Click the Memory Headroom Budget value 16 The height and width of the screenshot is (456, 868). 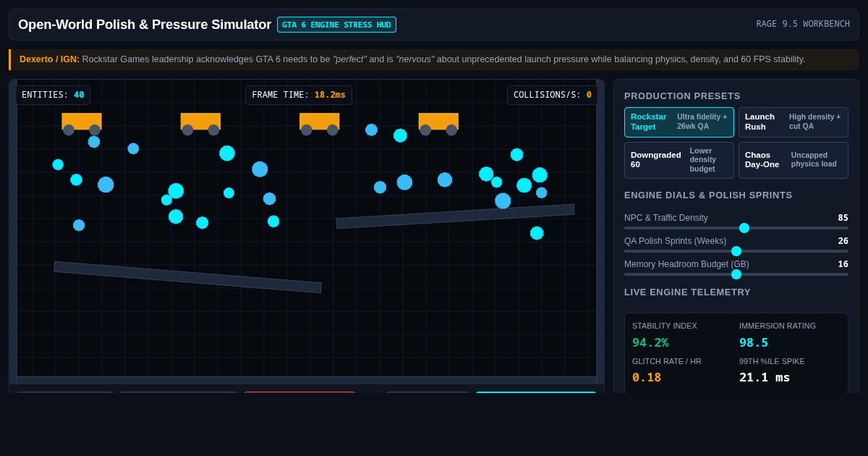click(843, 264)
